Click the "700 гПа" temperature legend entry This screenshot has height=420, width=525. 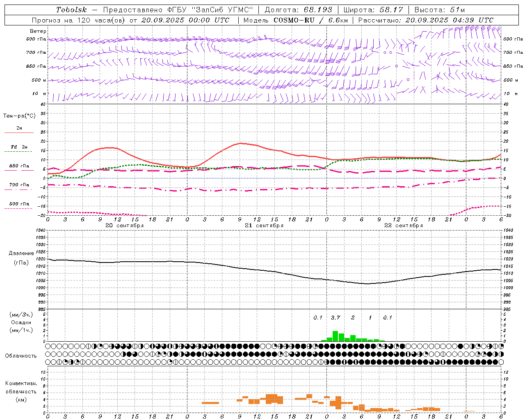coord(19,185)
